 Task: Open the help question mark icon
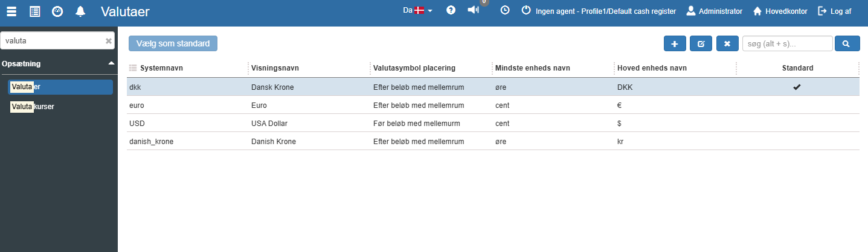[x=451, y=10]
